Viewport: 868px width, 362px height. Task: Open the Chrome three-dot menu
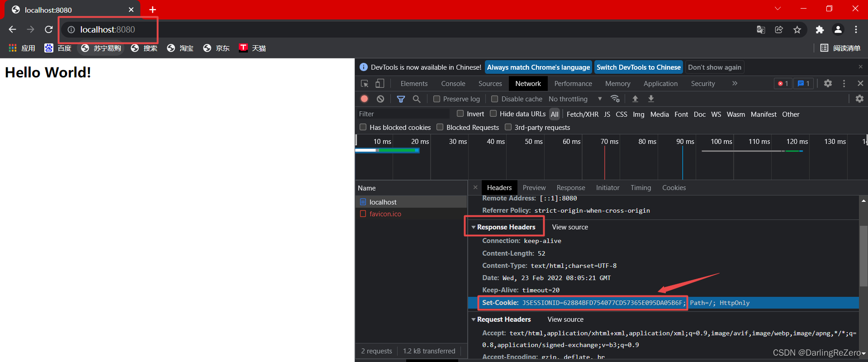[x=856, y=29]
